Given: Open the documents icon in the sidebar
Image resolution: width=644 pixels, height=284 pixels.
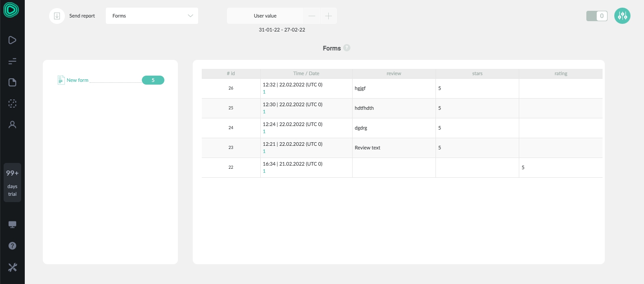Looking at the screenshot, I should click(12, 82).
